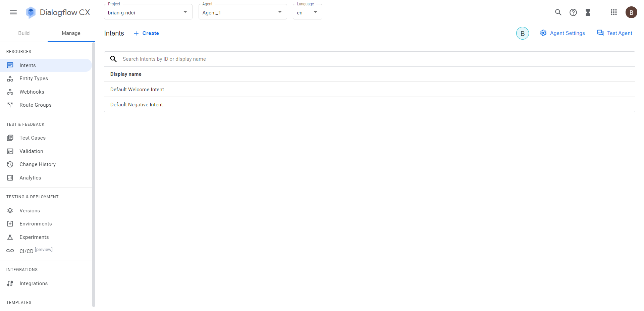Click the Agent Settings gear icon
Image resolution: width=644 pixels, height=311 pixels.
click(x=543, y=33)
